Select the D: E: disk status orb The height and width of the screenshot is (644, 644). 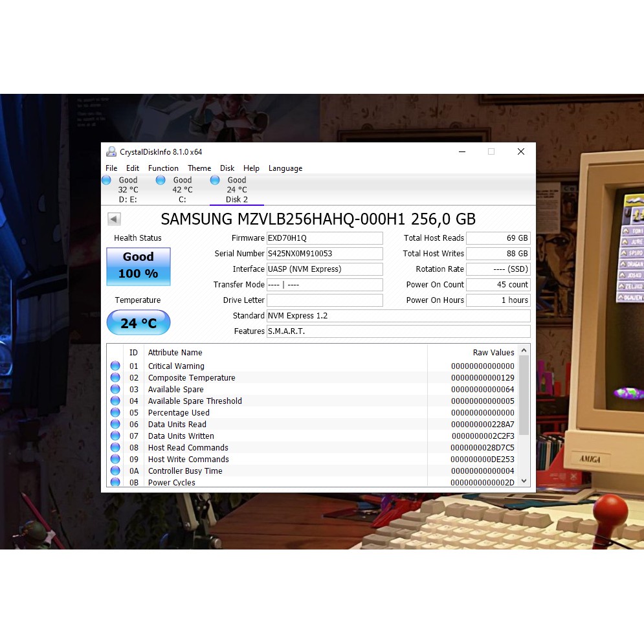[x=107, y=181]
